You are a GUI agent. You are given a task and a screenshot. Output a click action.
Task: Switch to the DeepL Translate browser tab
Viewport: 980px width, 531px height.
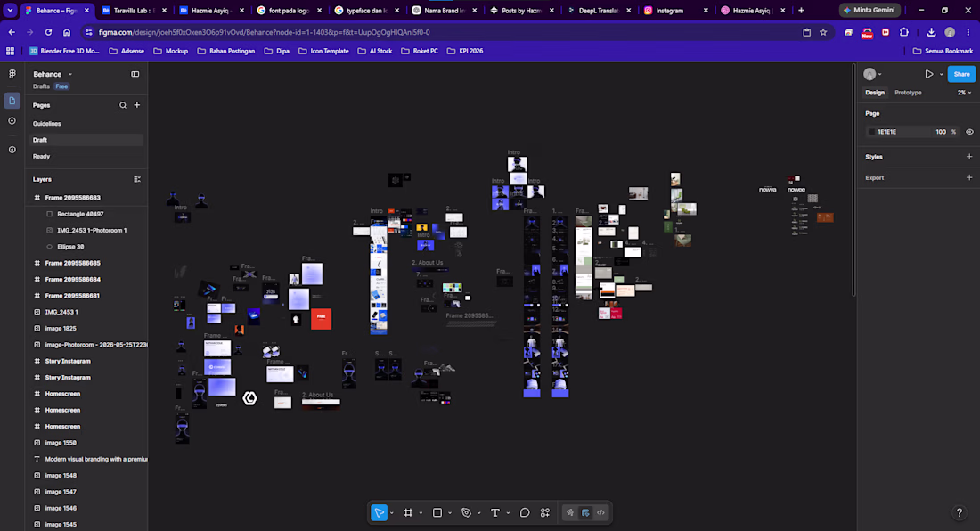(599, 11)
